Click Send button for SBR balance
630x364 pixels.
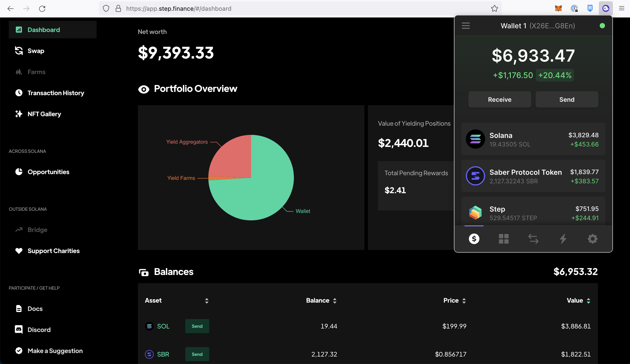(197, 354)
